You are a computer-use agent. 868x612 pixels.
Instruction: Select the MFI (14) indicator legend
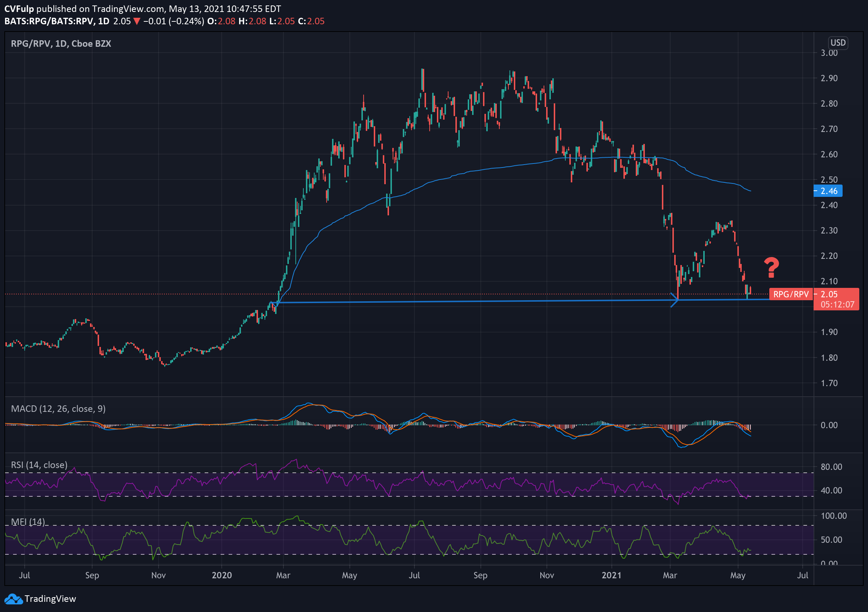[28, 522]
